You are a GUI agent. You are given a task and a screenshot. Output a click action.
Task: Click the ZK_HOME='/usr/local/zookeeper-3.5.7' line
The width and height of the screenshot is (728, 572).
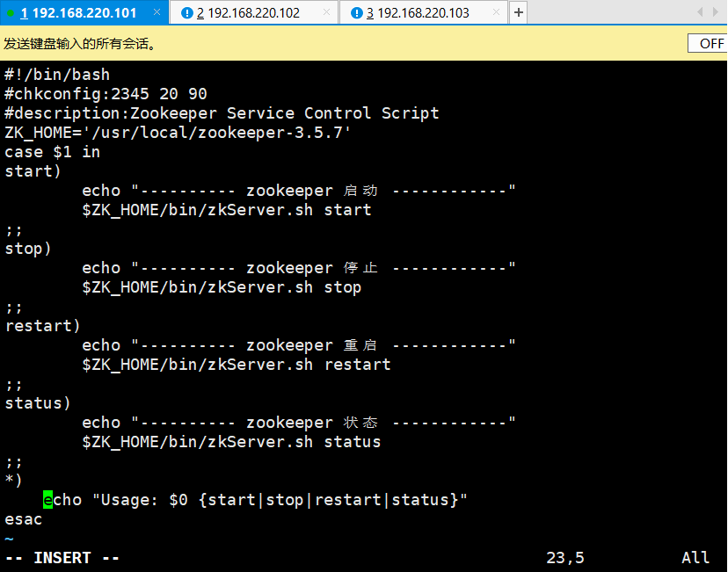[x=178, y=133]
